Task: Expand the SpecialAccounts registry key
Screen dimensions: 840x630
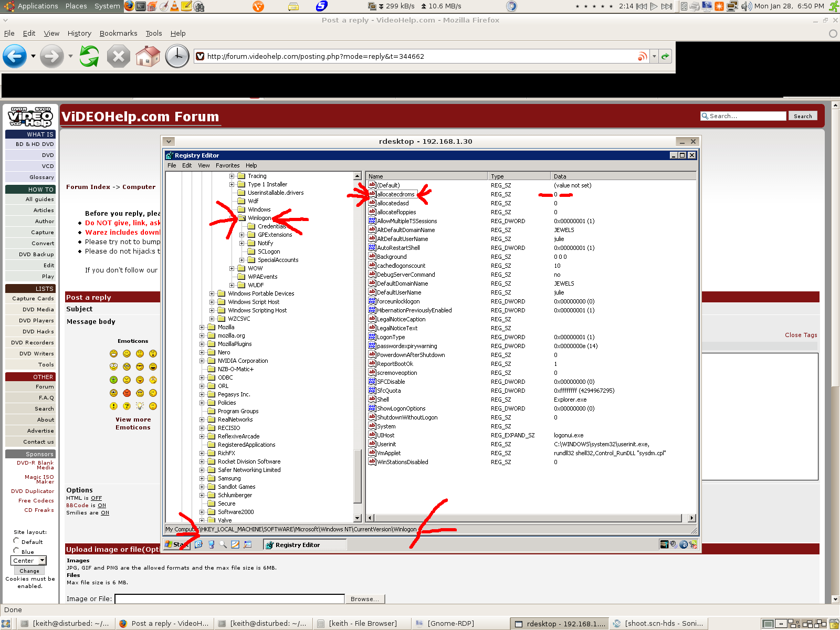Action: [x=242, y=260]
